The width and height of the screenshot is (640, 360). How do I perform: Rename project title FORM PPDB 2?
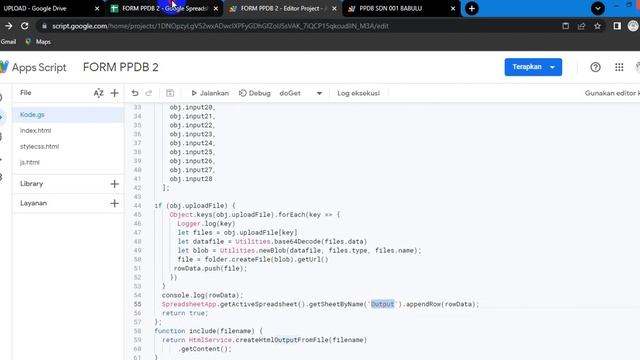pyautogui.click(x=120, y=67)
